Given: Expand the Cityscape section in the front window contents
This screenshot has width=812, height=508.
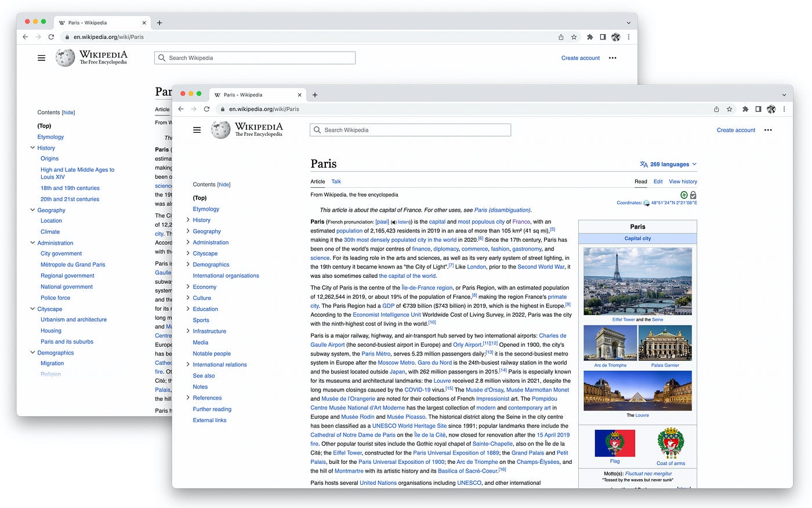Looking at the screenshot, I should (188, 253).
